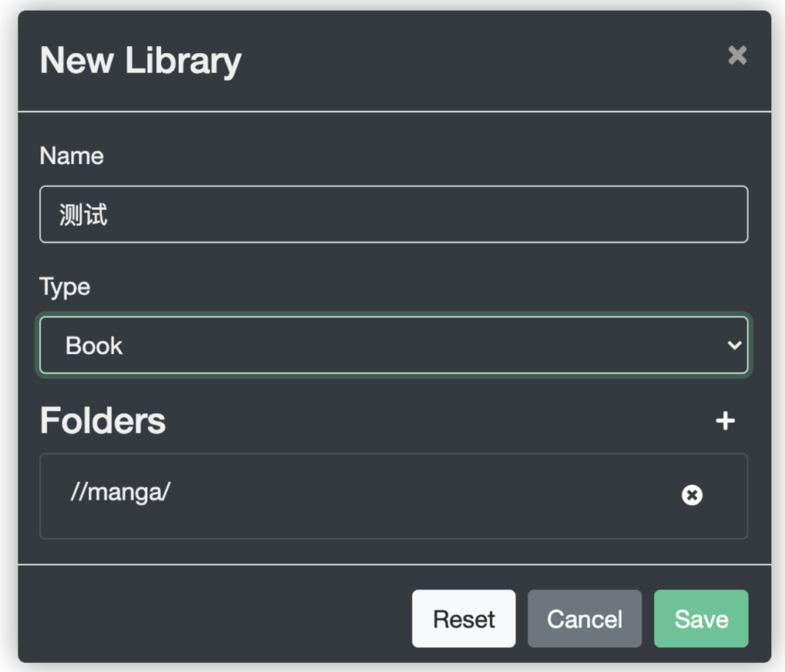785x672 pixels.
Task: Click the chevron arrow in the Type selector
Action: tap(734, 346)
